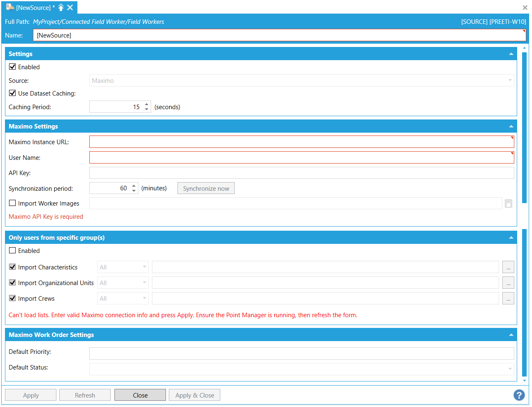Click 'Maximo API Key is required' message
This screenshot has width=532, height=407.
click(x=46, y=216)
